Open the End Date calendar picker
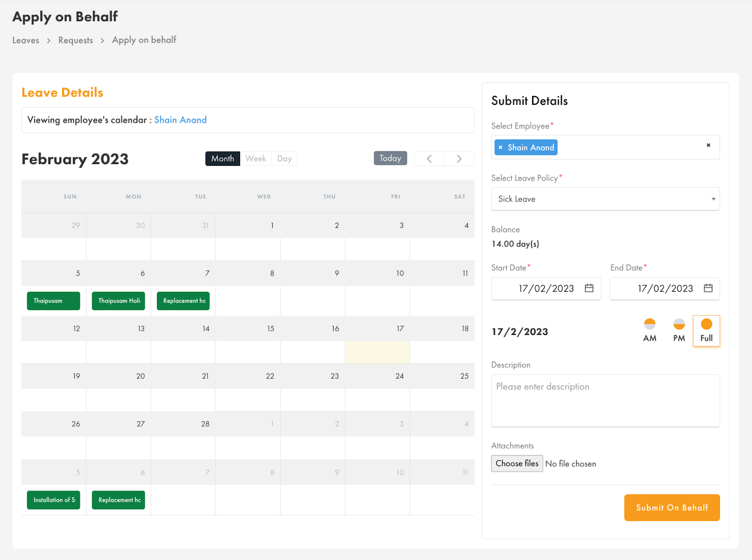The height and width of the screenshot is (560, 752). 708,288
